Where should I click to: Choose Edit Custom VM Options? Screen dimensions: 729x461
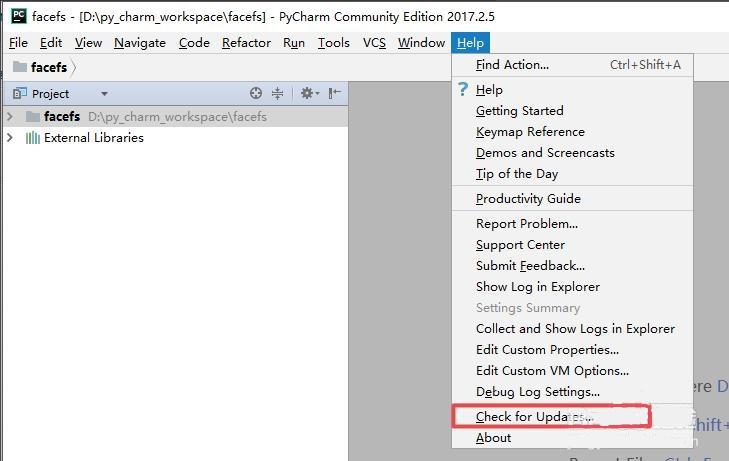[x=572, y=370]
